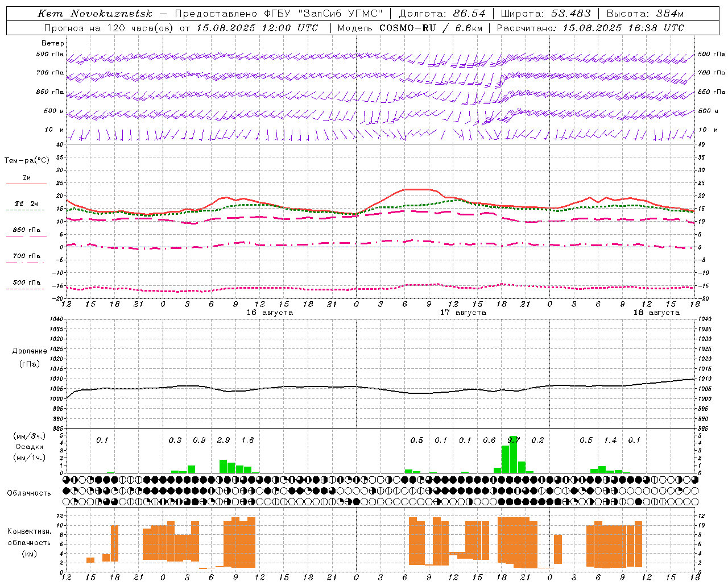The image size is (728, 582).
Task: Click the Облачность cloudiness label
Action: click(x=29, y=493)
